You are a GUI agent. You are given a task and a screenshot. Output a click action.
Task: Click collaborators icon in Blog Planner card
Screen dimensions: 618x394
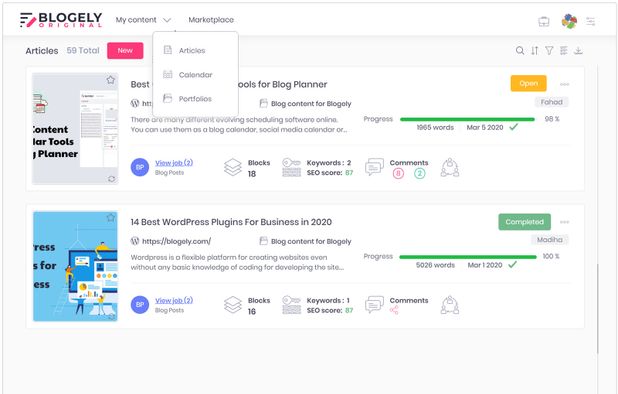(x=450, y=167)
